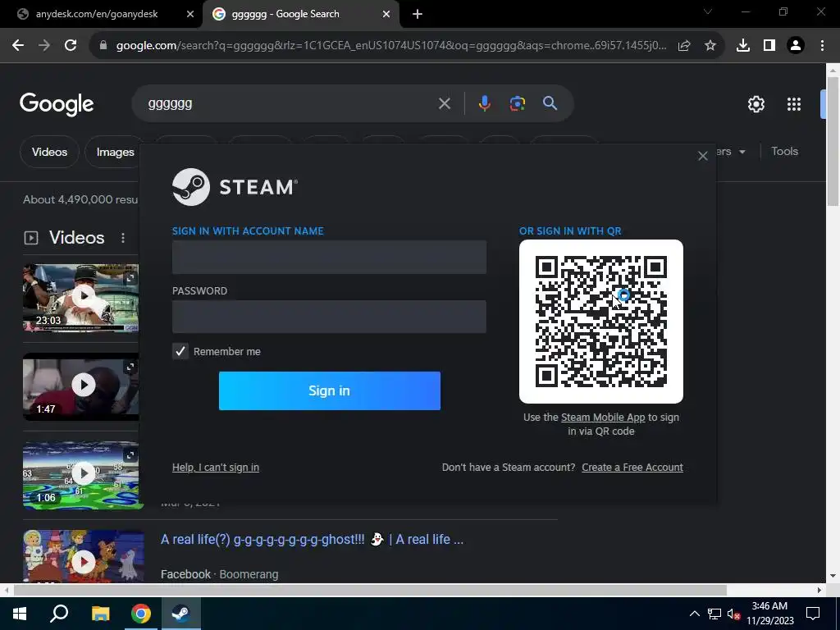This screenshot has width=840, height=630.
Task: Go to Google home via logo
Action: pyautogui.click(x=57, y=104)
